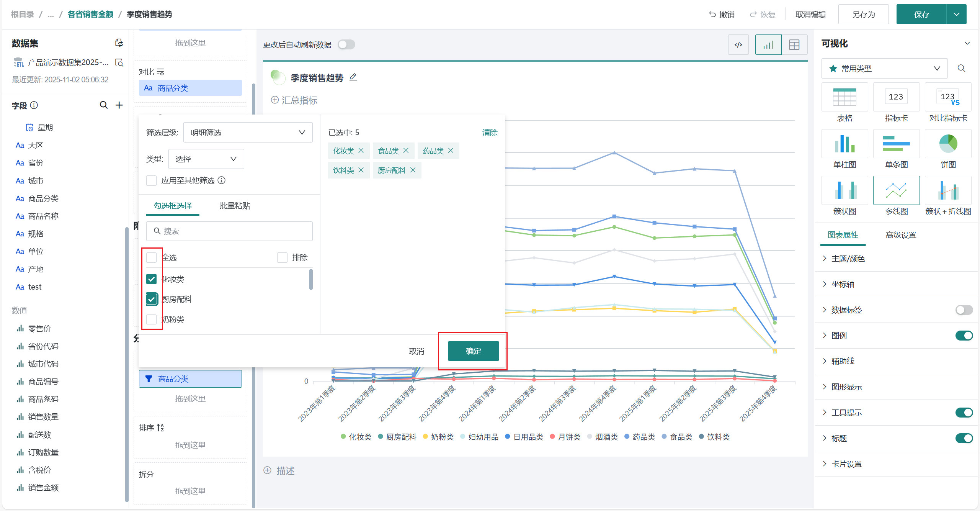The image size is (980, 511).
Task: Expand the 坐标轴 settings section
Action: coord(843,284)
